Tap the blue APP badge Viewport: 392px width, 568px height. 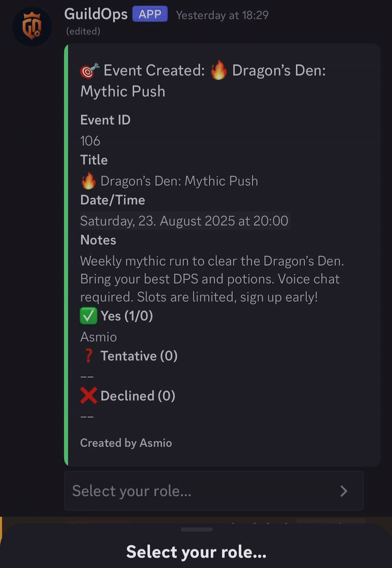[150, 15]
